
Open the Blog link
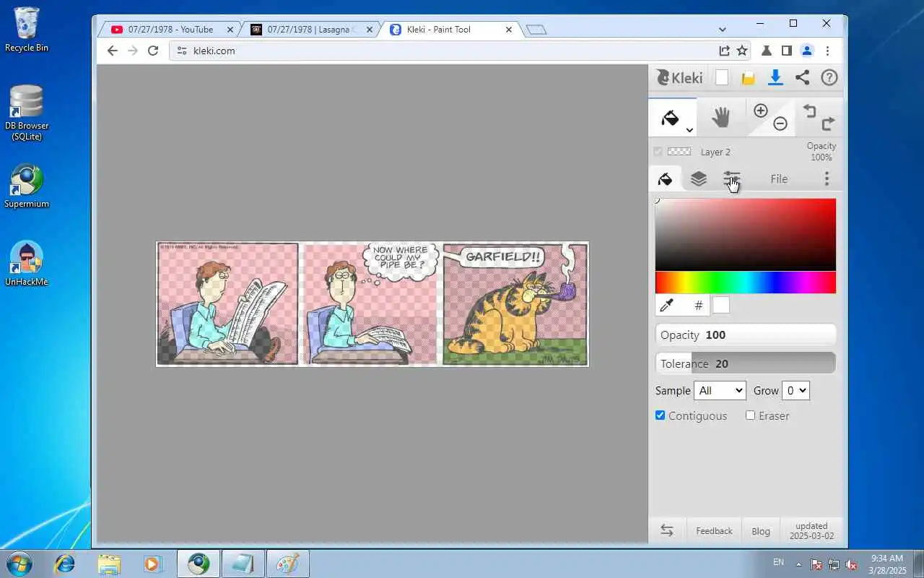761,531
